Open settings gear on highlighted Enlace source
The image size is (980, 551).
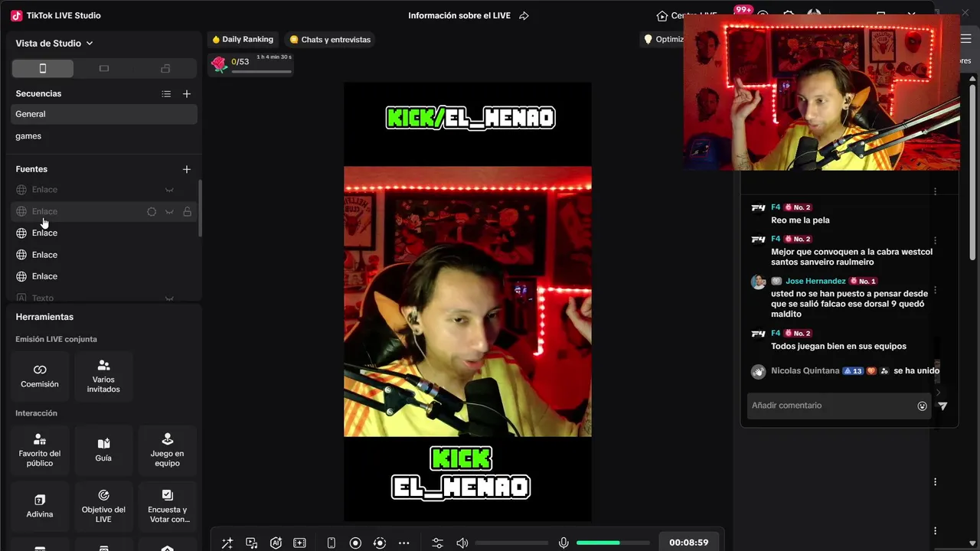pyautogui.click(x=152, y=212)
